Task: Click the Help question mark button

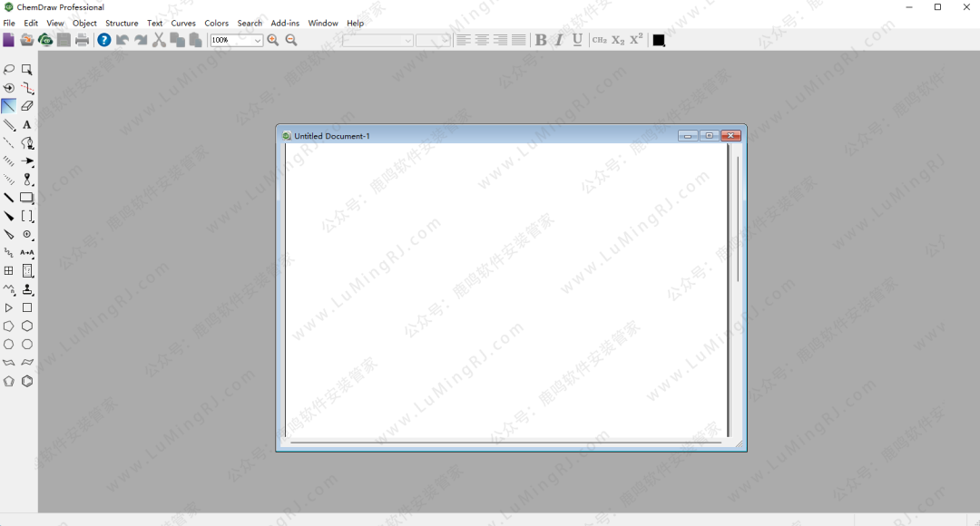Action: 104,40
